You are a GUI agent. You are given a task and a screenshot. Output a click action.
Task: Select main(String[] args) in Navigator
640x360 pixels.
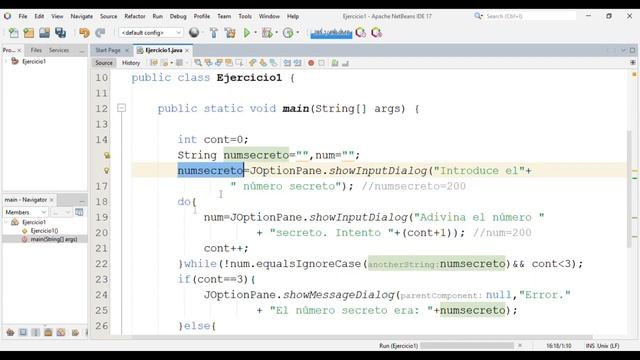pos(54,239)
